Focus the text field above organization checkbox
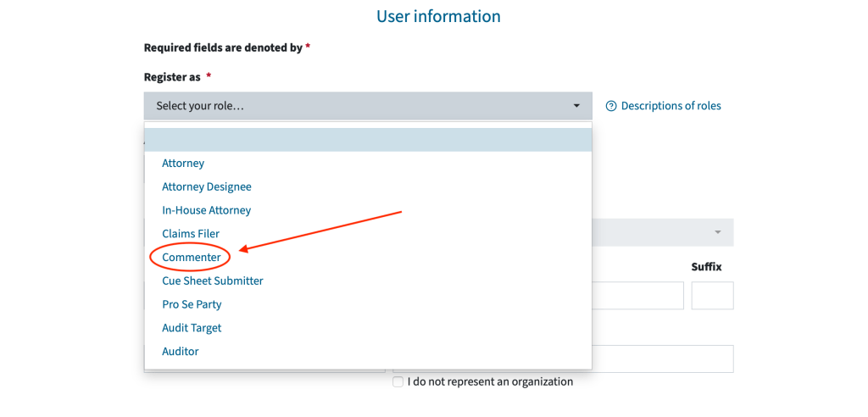868x417 pixels. 661,359
